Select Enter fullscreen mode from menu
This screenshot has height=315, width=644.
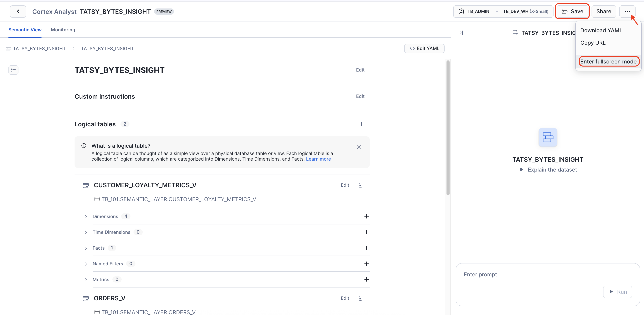[608, 62]
